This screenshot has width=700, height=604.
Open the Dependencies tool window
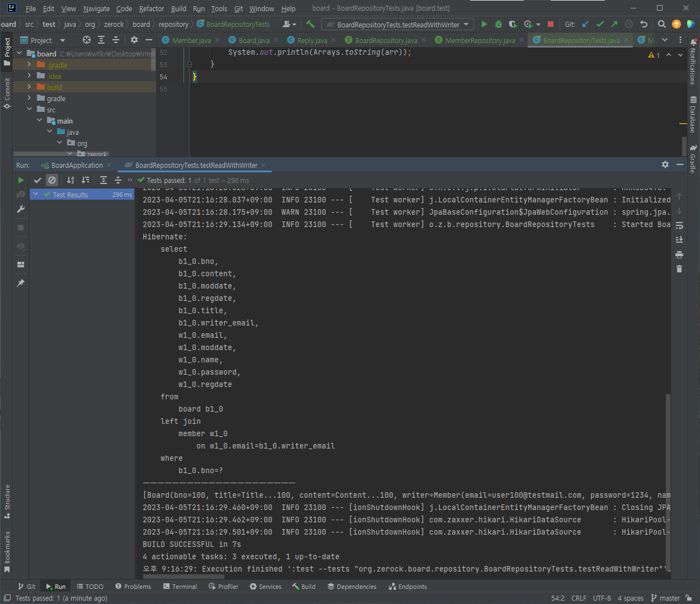[352, 586]
